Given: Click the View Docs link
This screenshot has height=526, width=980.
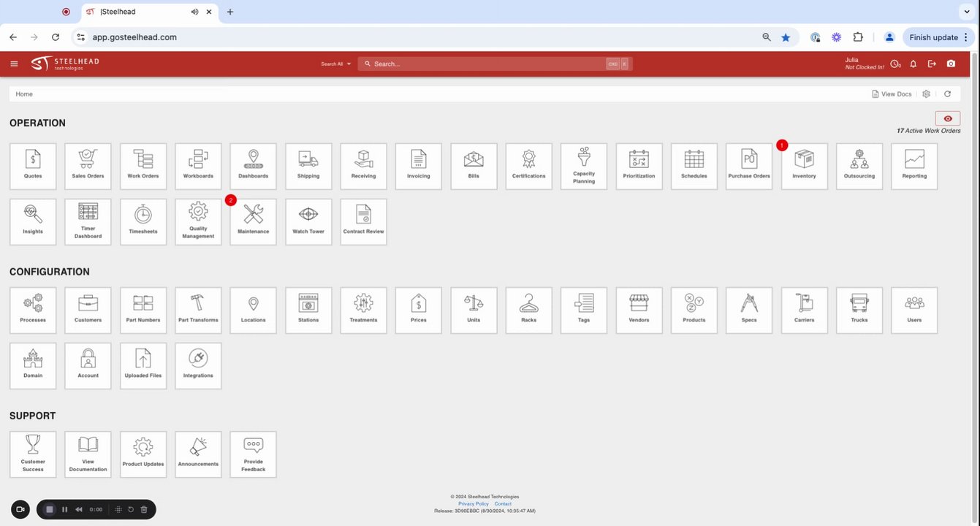Looking at the screenshot, I should click(x=892, y=94).
